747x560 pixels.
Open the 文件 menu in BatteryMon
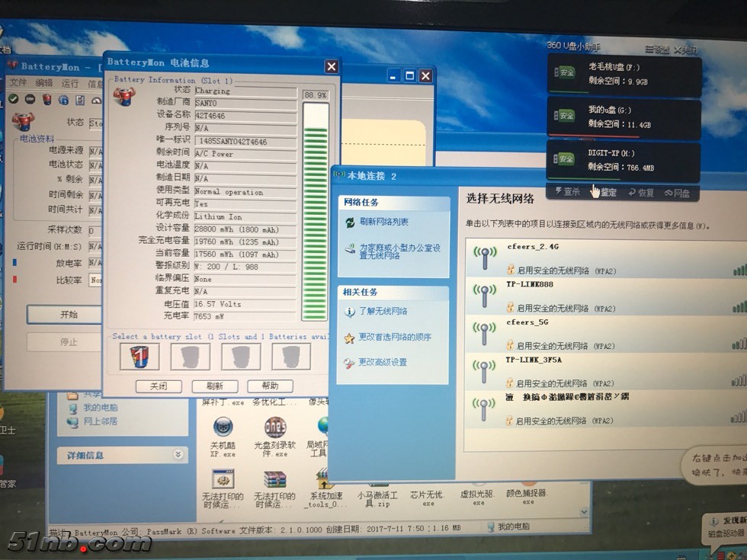point(18,83)
